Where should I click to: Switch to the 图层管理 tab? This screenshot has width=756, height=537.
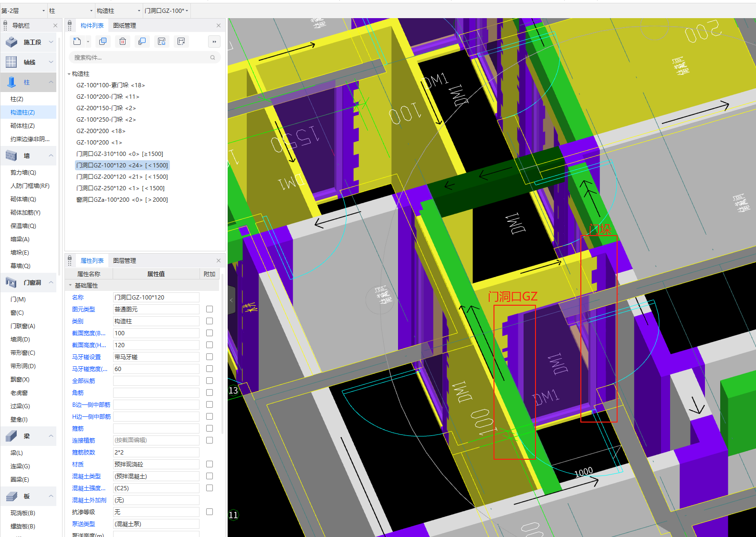125,260
